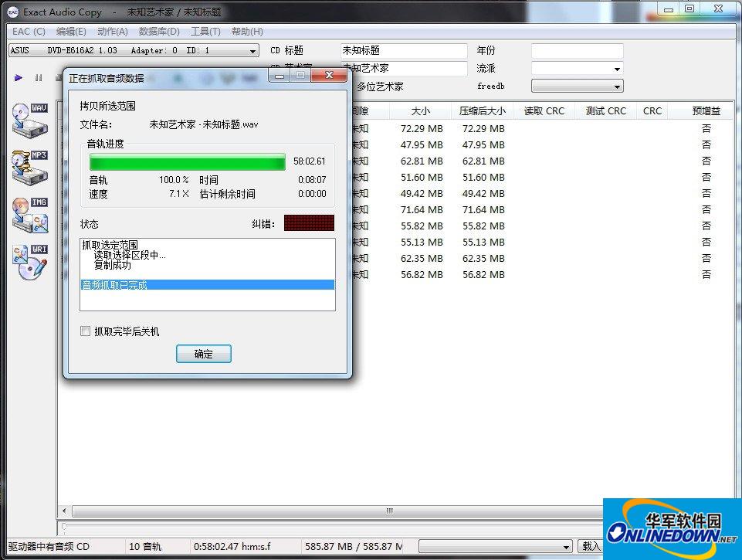This screenshot has width=742, height=560.
Task: Click the 大小 column header
Action: [x=420, y=111]
